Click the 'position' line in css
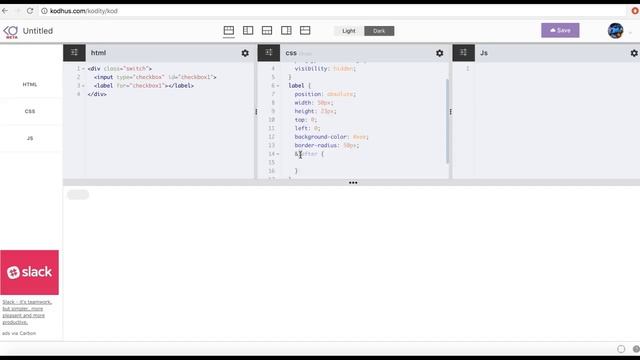 pyautogui.click(x=324, y=94)
